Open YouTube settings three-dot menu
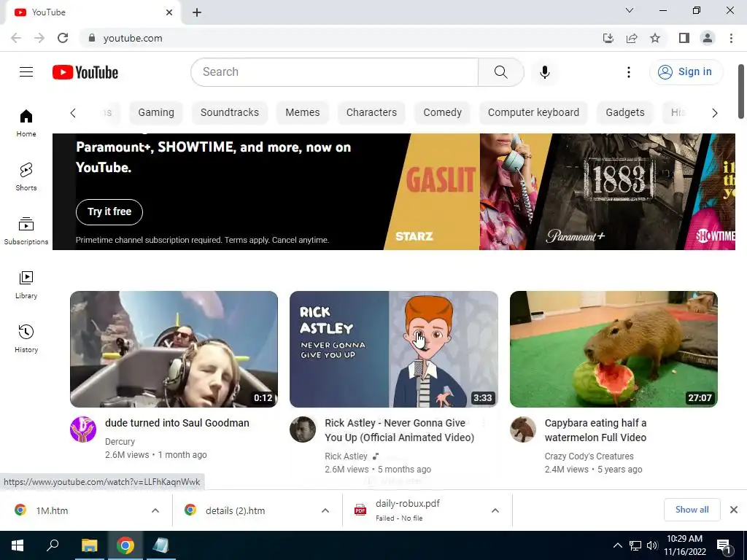 tap(628, 72)
